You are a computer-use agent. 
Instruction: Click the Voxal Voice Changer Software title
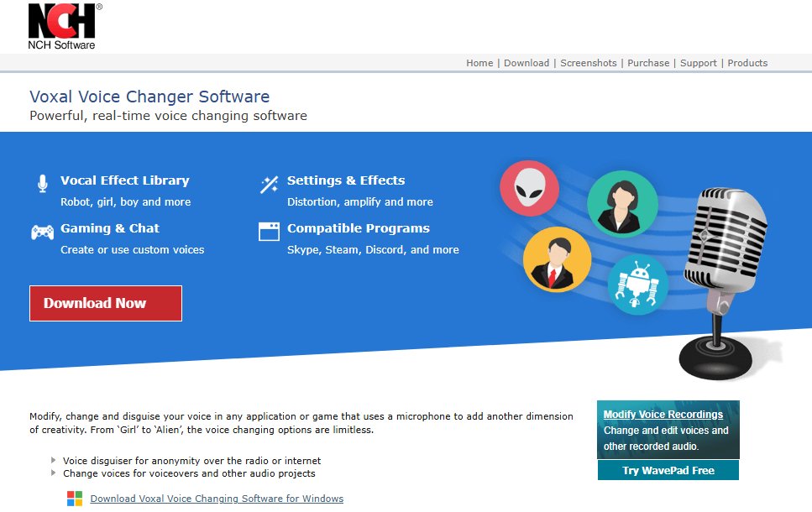149,97
